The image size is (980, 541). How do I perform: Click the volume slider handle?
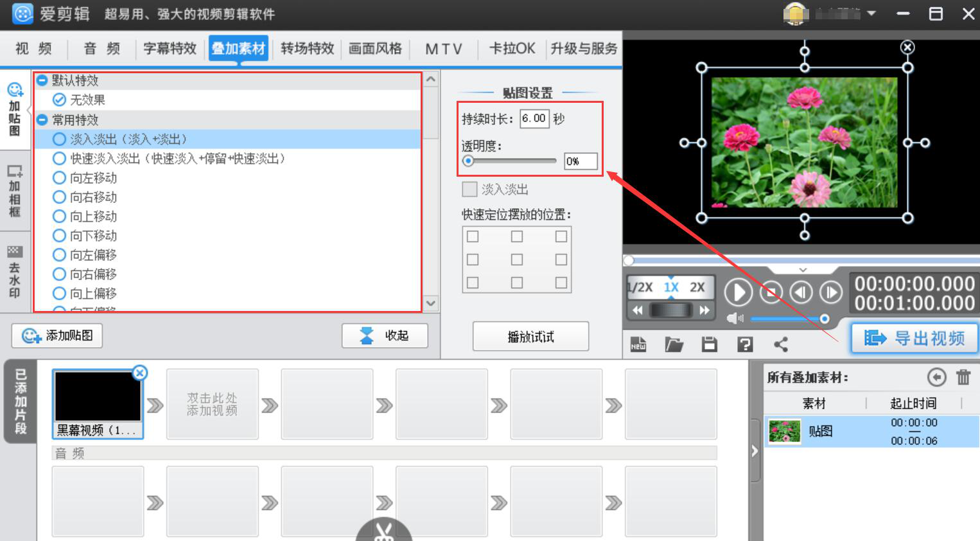coord(825,319)
